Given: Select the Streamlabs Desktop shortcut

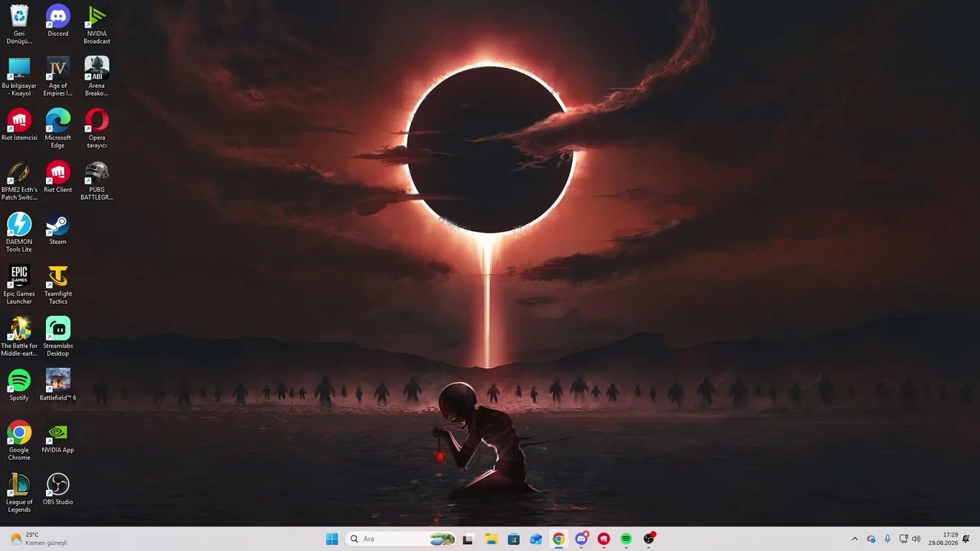Looking at the screenshot, I should (x=58, y=337).
